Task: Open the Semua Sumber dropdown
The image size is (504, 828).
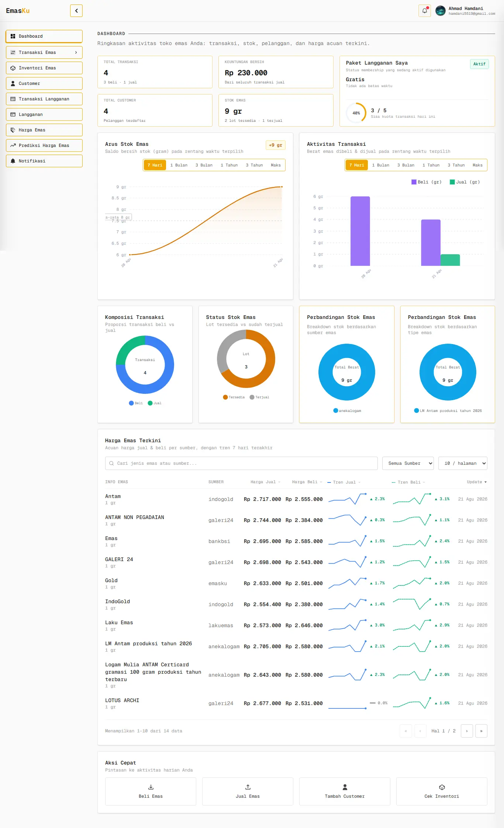Action: coord(408,463)
